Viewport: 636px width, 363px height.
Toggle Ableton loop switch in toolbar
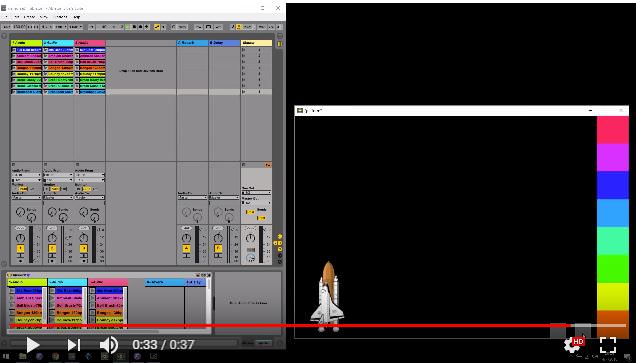coord(208,27)
